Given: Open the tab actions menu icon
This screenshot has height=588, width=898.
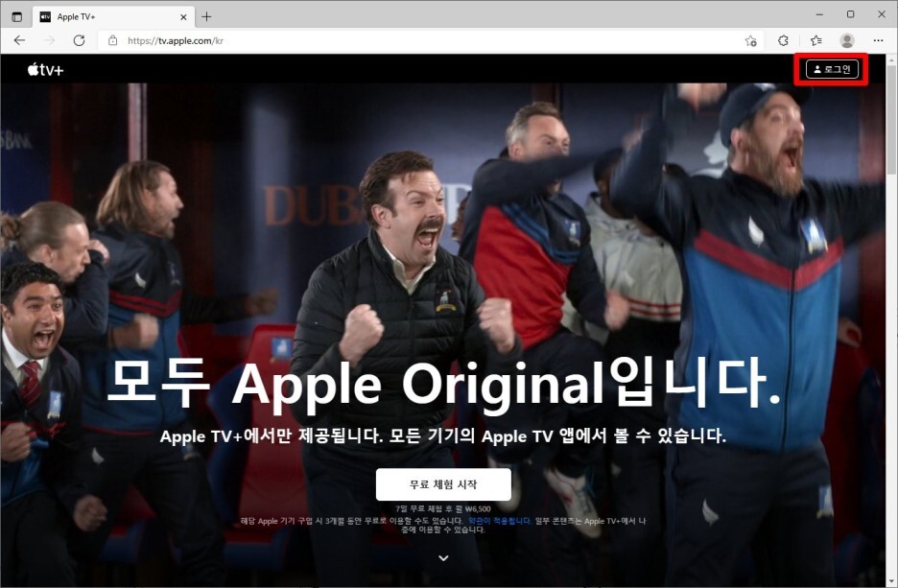Looking at the screenshot, I should pos(17,16).
